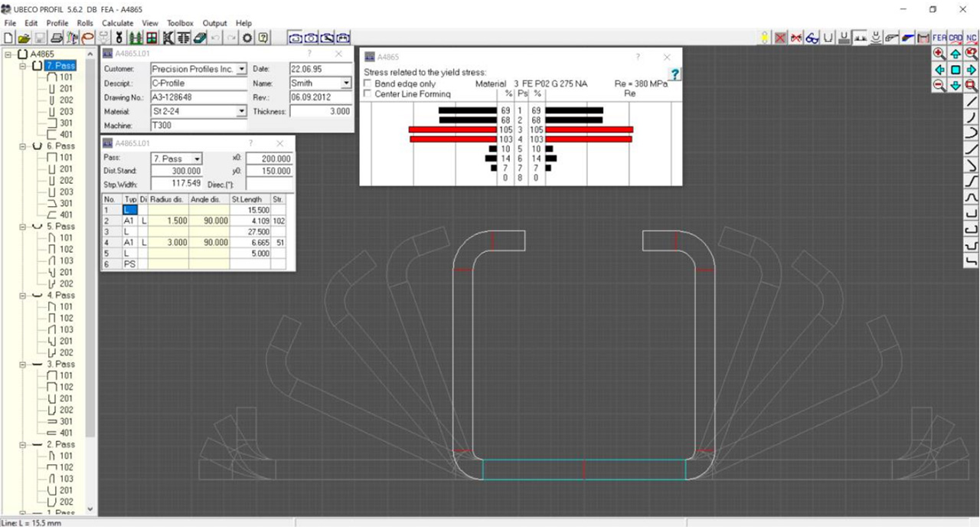
Task: Click the pan up arrow icon
Action: pyautogui.click(x=955, y=54)
